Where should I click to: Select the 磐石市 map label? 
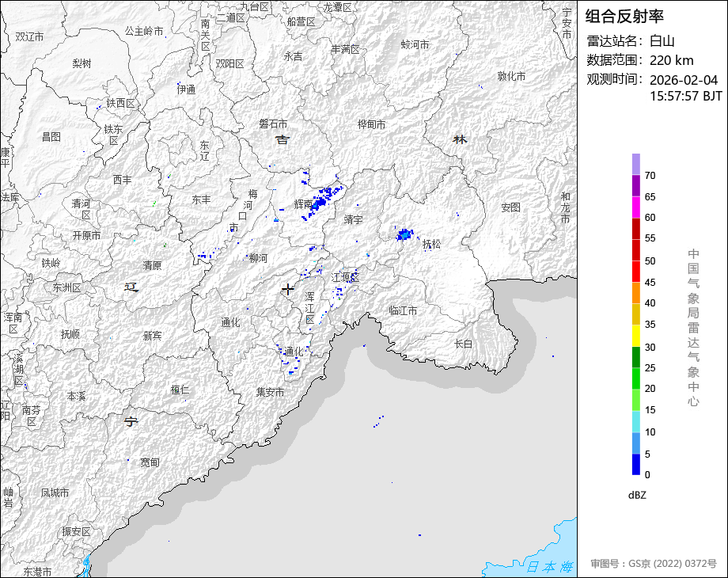coord(273,124)
